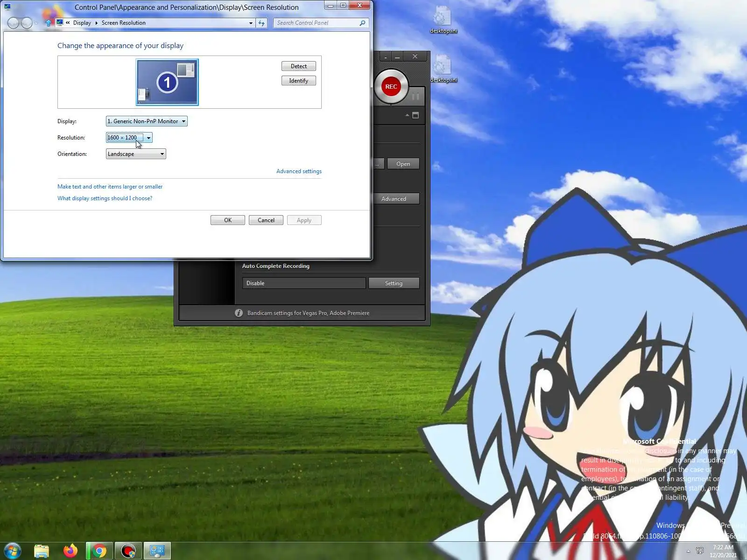Click the Bandicam small up arrow

click(407, 115)
